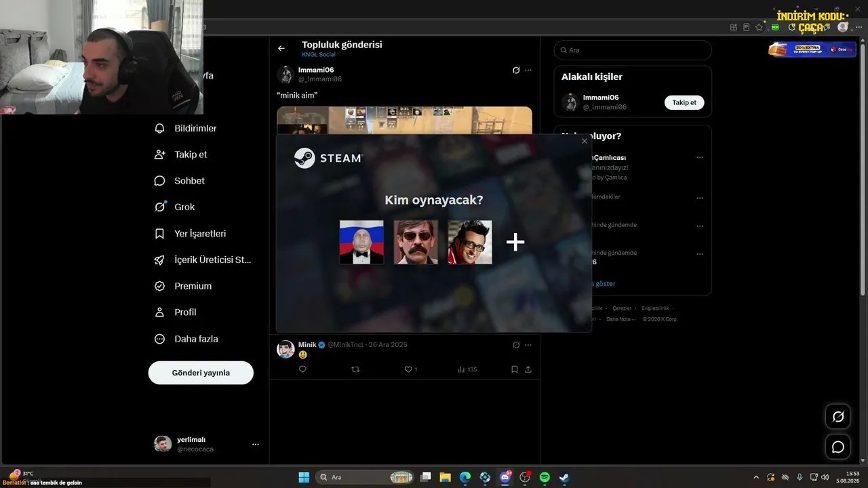Click the 20% EXTRA top-up banner
Image resolution: width=868 pixels, height=488 pixels.
[812, 49]
